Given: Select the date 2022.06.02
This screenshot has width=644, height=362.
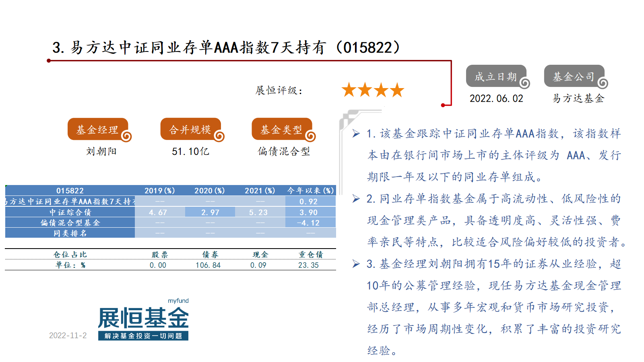Looking at the screenshot, I should (496, 99).
